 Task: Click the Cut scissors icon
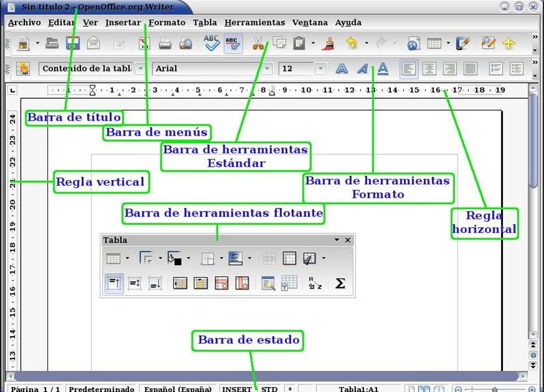258,44
